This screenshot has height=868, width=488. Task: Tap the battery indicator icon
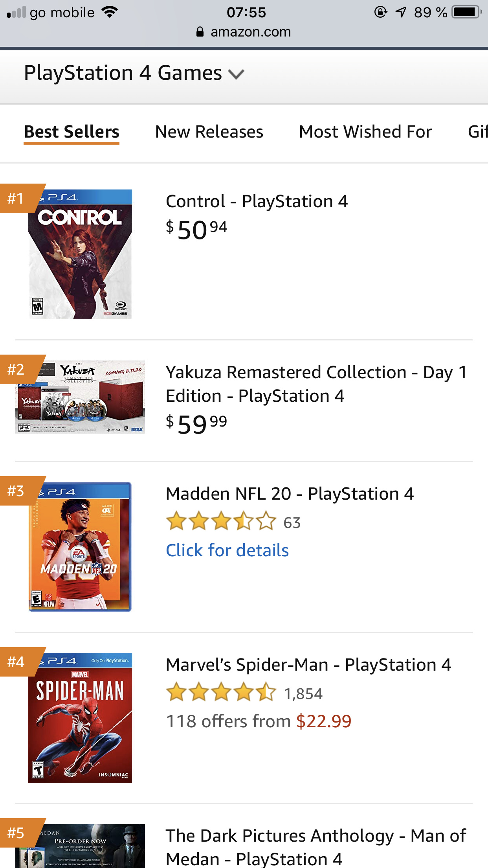[x=466, y=12]
